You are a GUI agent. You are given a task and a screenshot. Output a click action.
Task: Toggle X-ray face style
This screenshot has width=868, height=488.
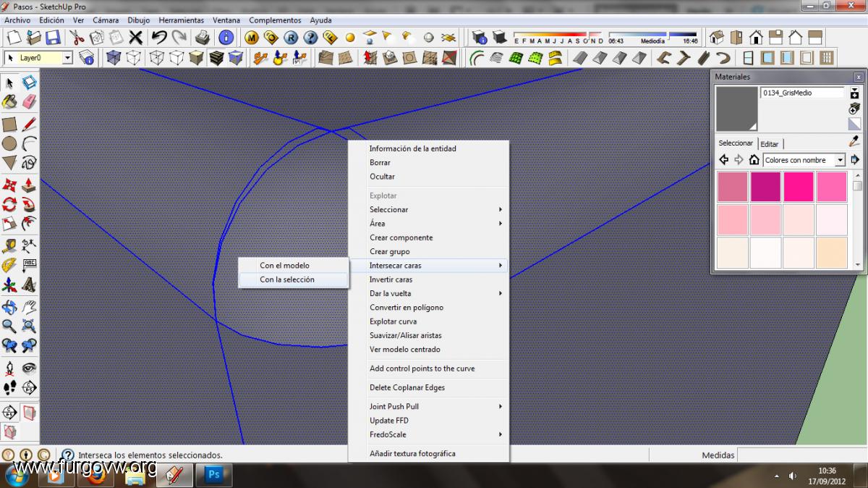coord(114,58)
